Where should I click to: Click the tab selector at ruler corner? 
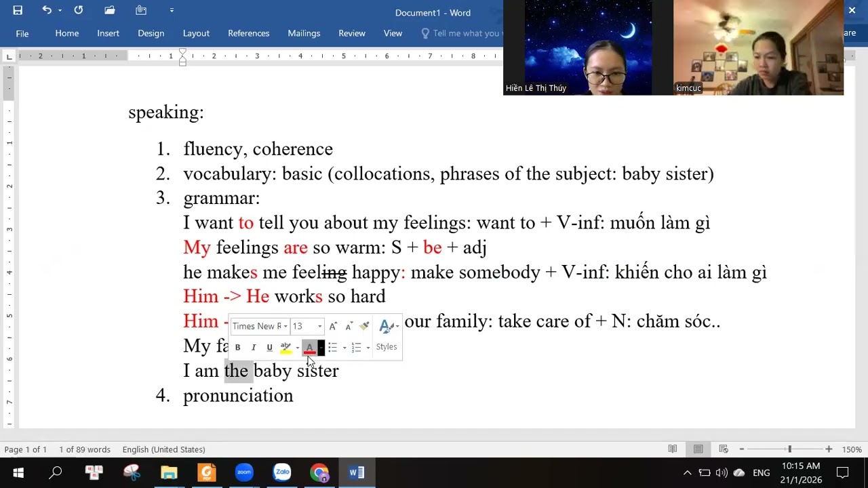pyautogui.click(x=9, y=56)
